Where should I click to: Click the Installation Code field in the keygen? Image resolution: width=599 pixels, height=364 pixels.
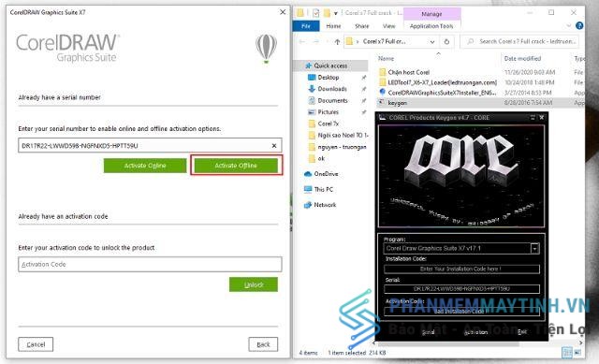point(461,269)
